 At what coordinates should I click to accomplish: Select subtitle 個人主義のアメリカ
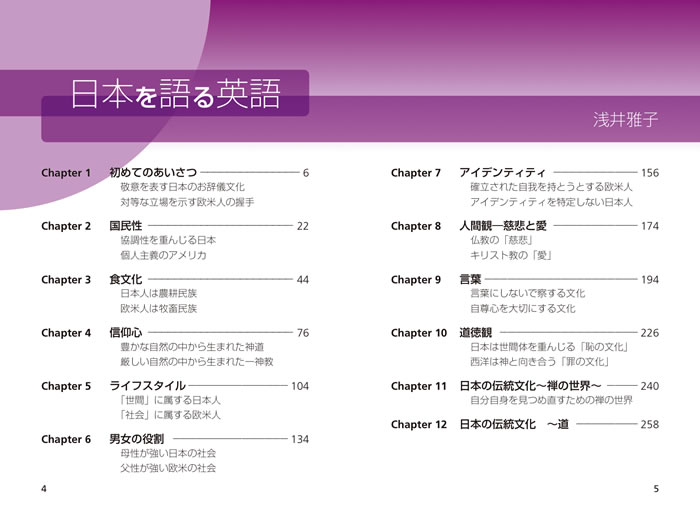pyautogui.click(x=163, y=255)
